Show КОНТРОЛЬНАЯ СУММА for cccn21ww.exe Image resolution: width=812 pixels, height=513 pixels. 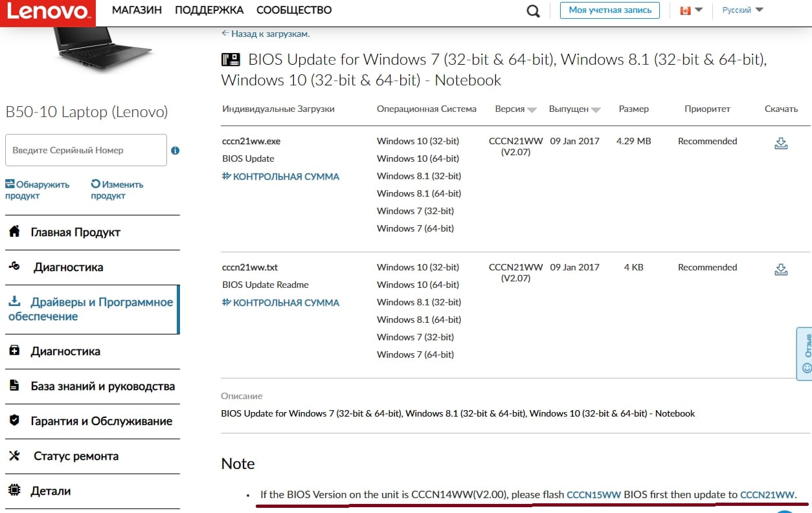[281, 176]
